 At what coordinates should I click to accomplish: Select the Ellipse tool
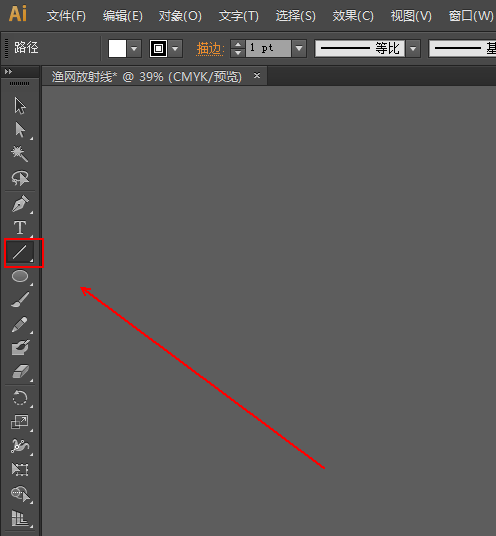click(20, 276)
